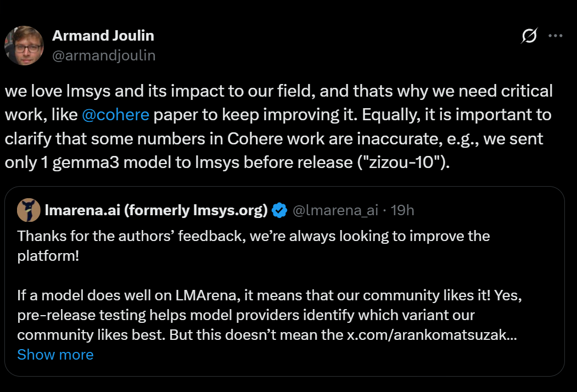Expand quoted post with Show more
This screenshot has height=392, width=577.
(55, 355)
